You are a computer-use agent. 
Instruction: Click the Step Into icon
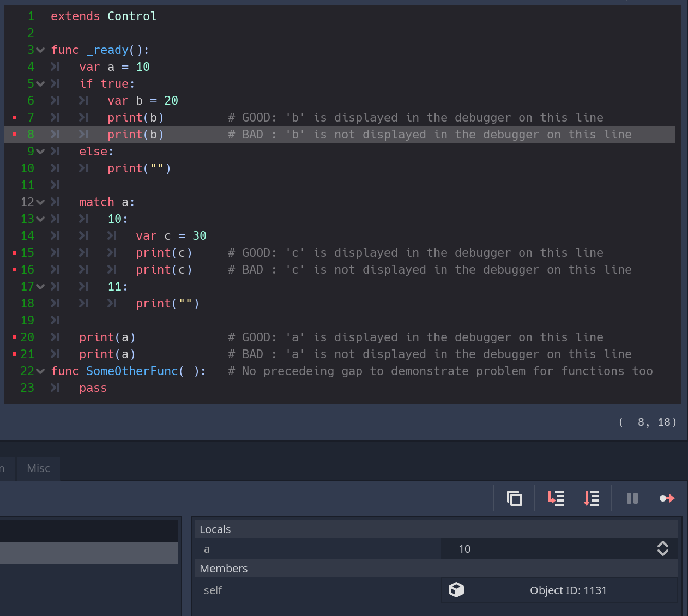pyautogui.click(x=556, y=498)
